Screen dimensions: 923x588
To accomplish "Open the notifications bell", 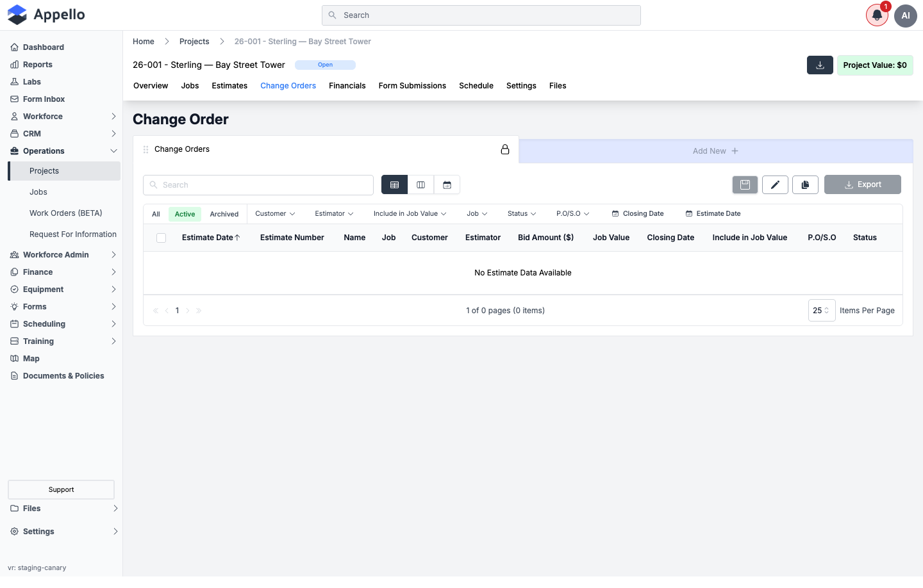I will pos(877,15).
